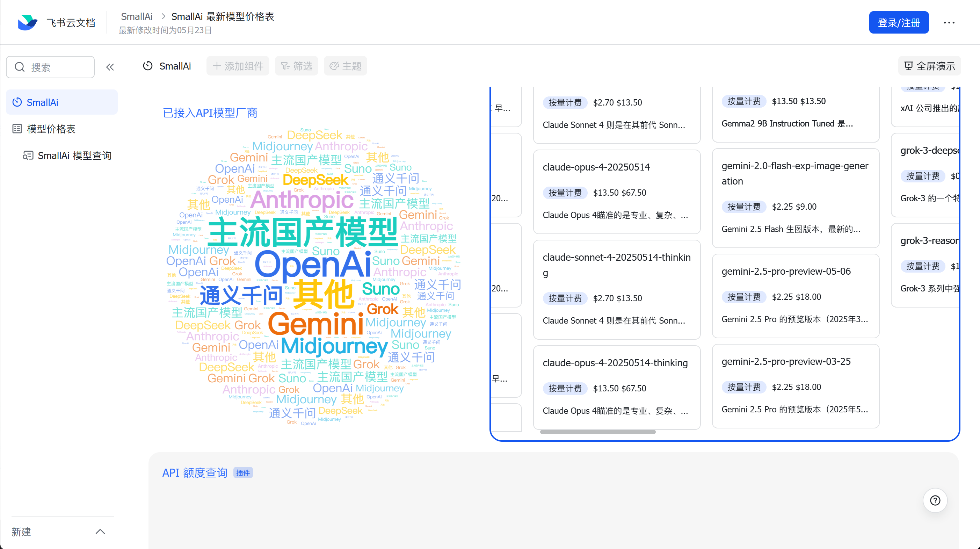
Task: Click the table icon beside 模型价格表
Action: 17,129
